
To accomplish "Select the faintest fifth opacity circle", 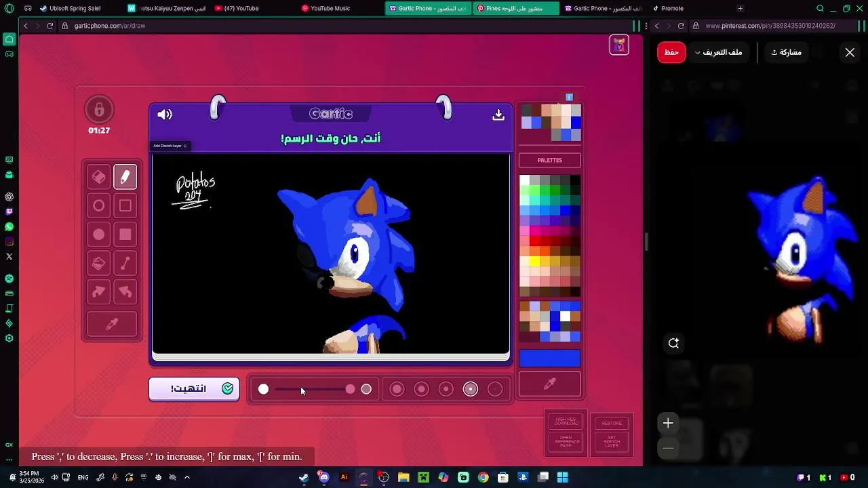I will click(495, 389).
